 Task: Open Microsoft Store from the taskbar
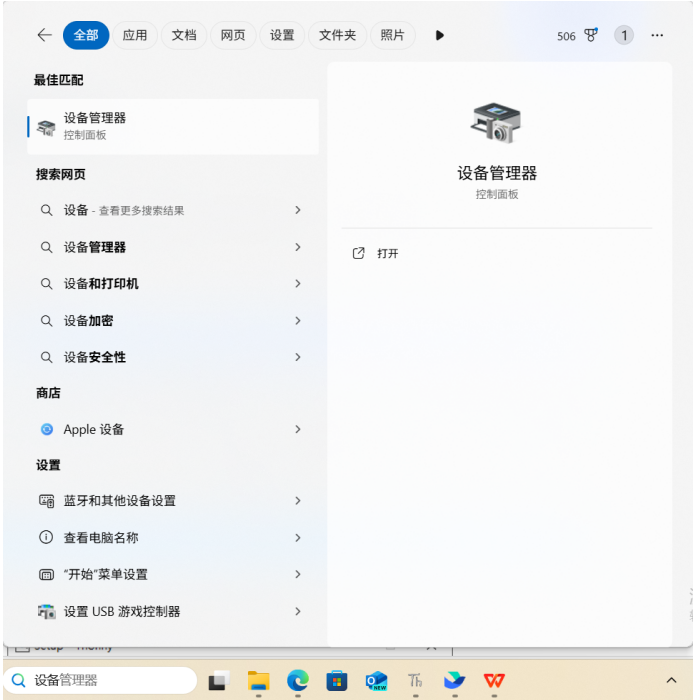337,681
